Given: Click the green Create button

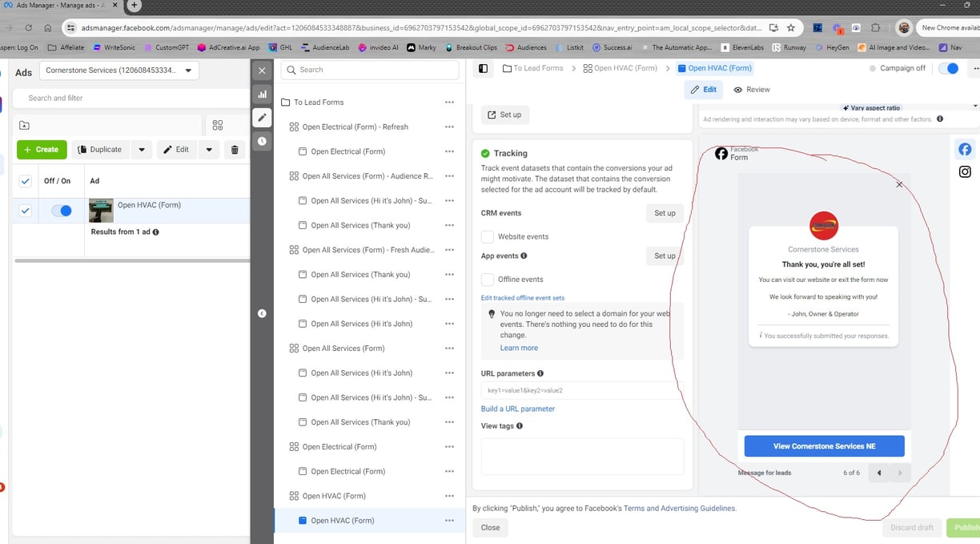Looking at the screenshot, I should click(x=42, y=149).
